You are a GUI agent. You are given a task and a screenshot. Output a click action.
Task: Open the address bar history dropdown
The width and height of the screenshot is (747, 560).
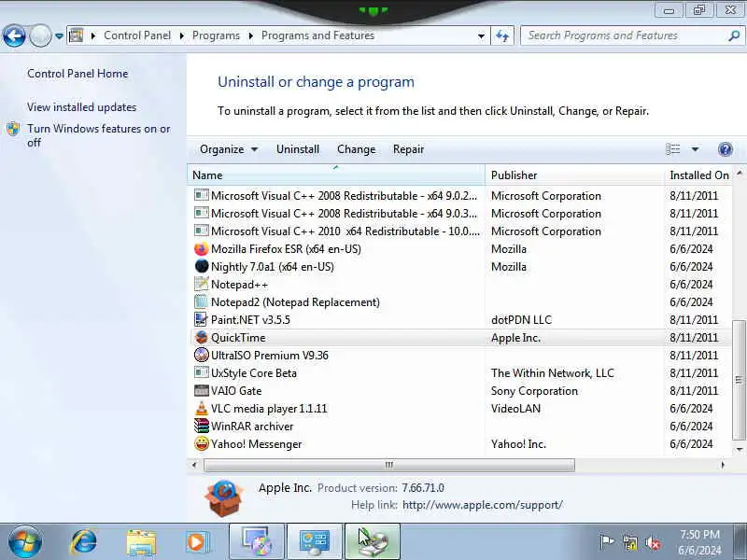click(481, 35)
